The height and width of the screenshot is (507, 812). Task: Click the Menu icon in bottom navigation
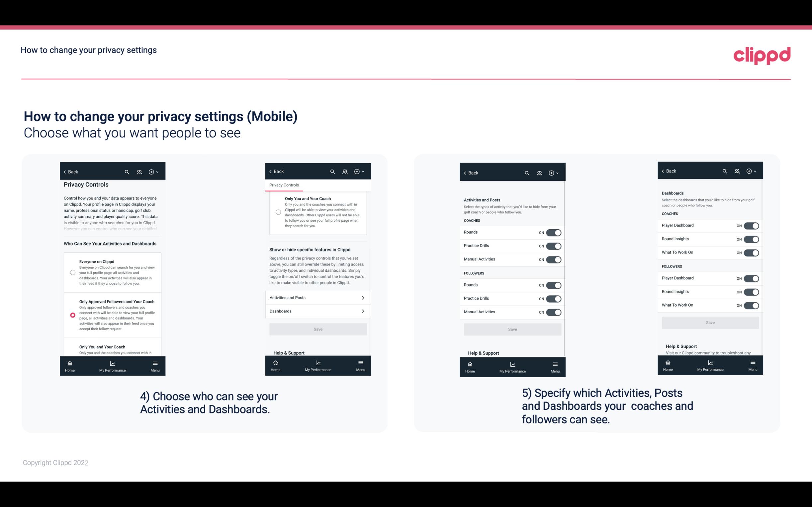click(154, 362)
